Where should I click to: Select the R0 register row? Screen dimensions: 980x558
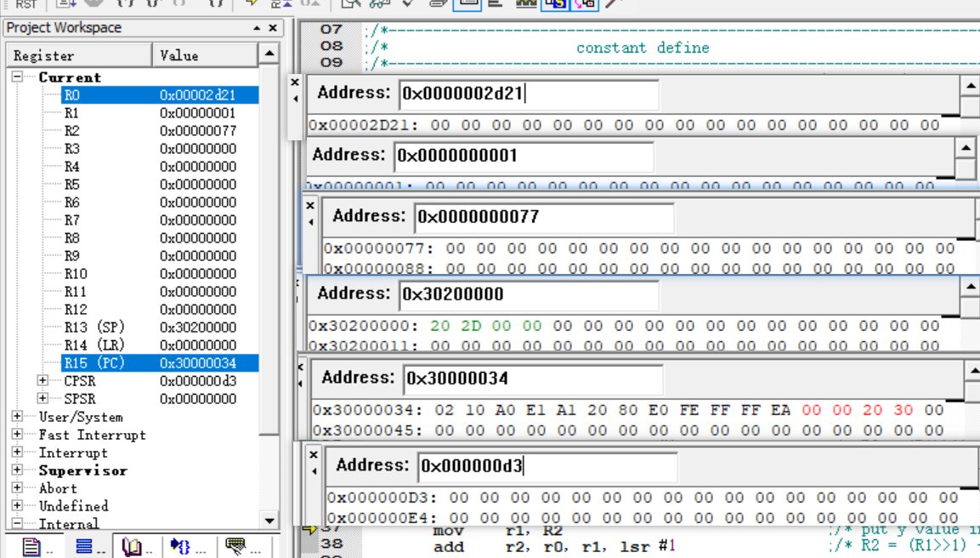(160, 95)
